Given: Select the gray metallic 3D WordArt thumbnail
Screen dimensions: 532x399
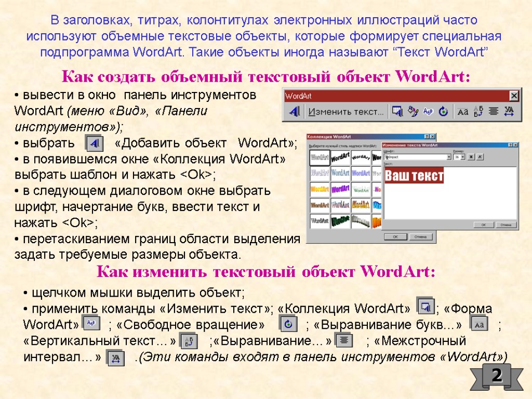Looking at the screenshot, I should tap(361, 221).
